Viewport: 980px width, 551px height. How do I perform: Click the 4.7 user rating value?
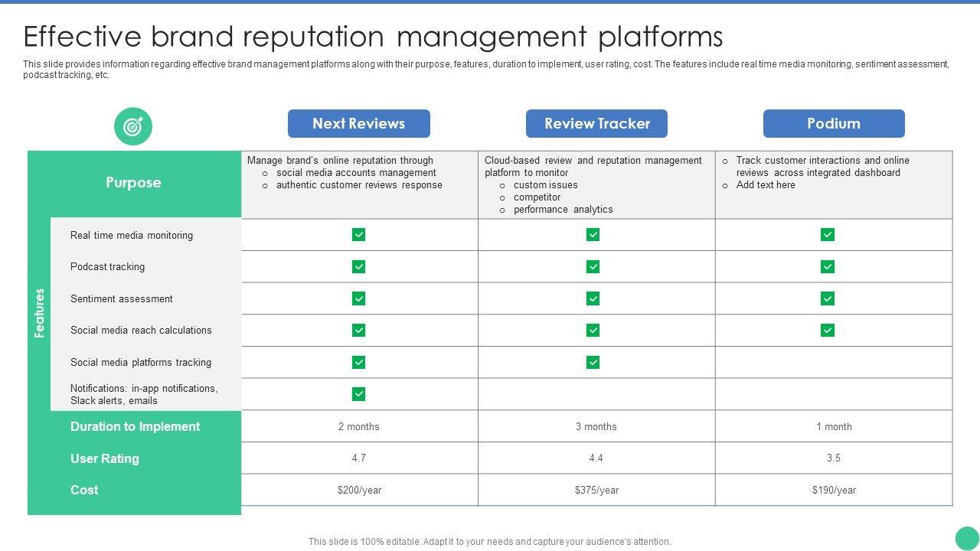[359, 458]
